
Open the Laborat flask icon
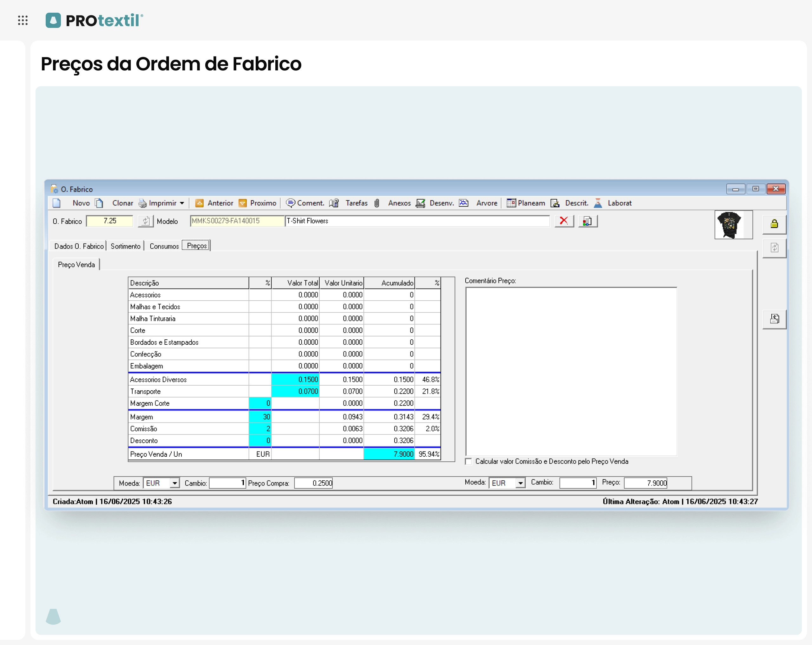pos(598,203)
